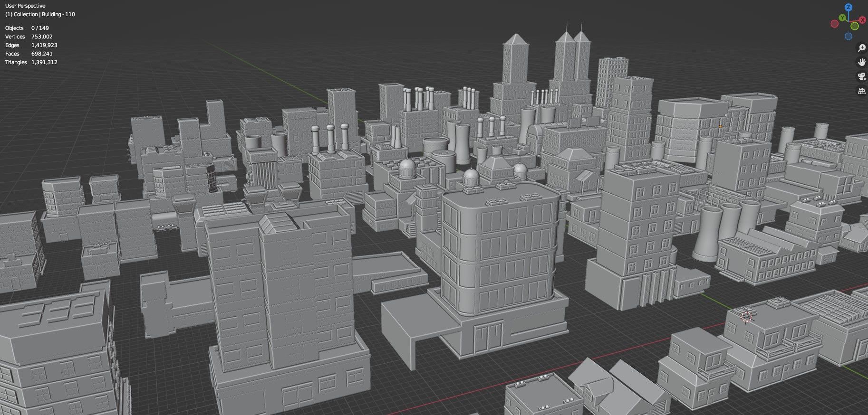Click the Vertices '753,002' statistic
The width and height of the screenshot is (868, 415).
click(42, 37)
